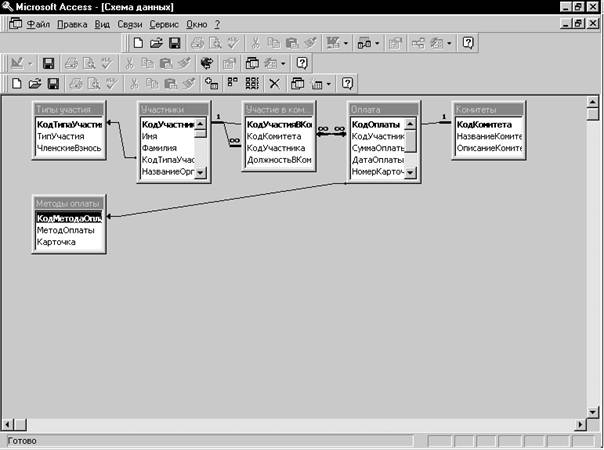Click Save diskette icon in middle toolbar
The width and height of the screenshot is (604, 450).
[49, 63]
